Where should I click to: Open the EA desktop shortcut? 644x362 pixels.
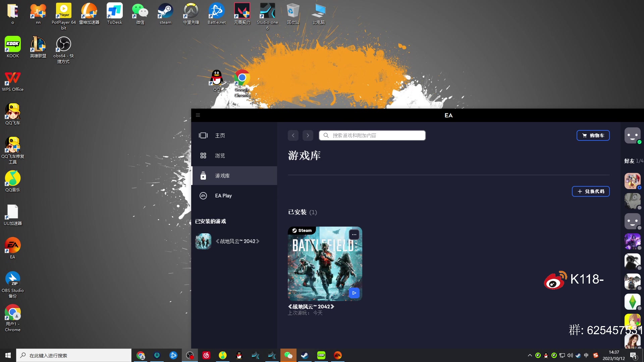click(x=13, y=248)
